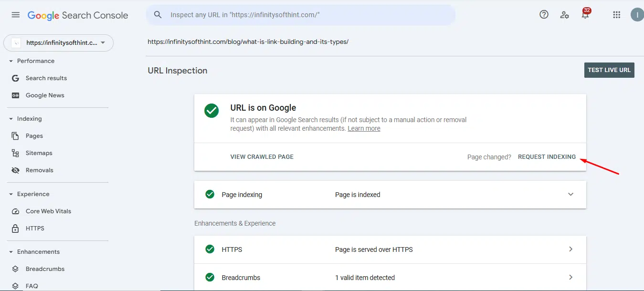Click the Core Web Vitals gauge icon
Screen dimensions: 644x291
16,211
